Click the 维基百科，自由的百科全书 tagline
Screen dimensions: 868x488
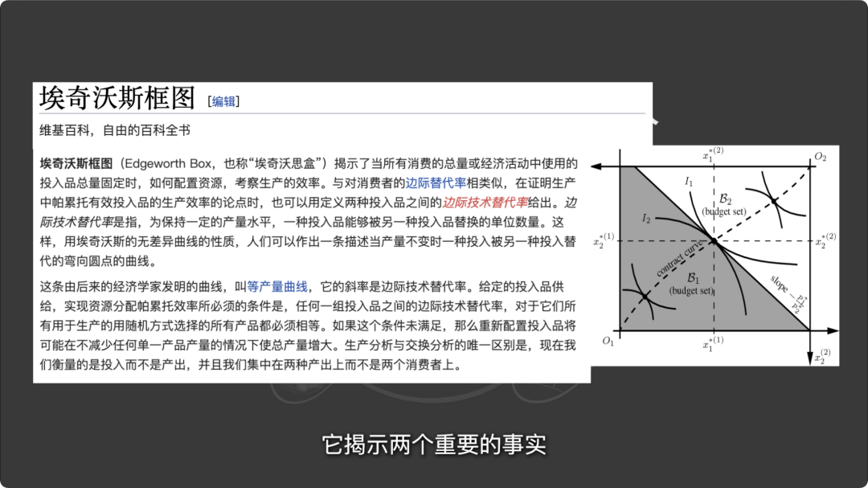[114, 129]
